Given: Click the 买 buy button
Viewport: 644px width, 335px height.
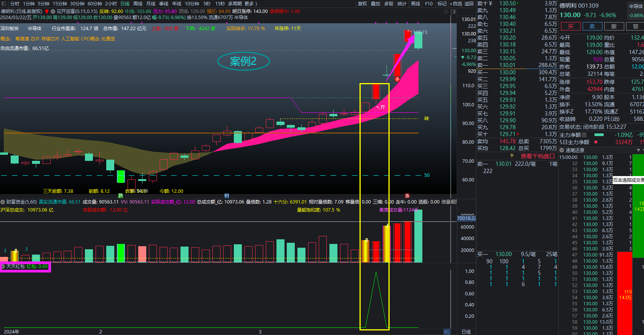Looking at the screenshot, I should (570, 26).
